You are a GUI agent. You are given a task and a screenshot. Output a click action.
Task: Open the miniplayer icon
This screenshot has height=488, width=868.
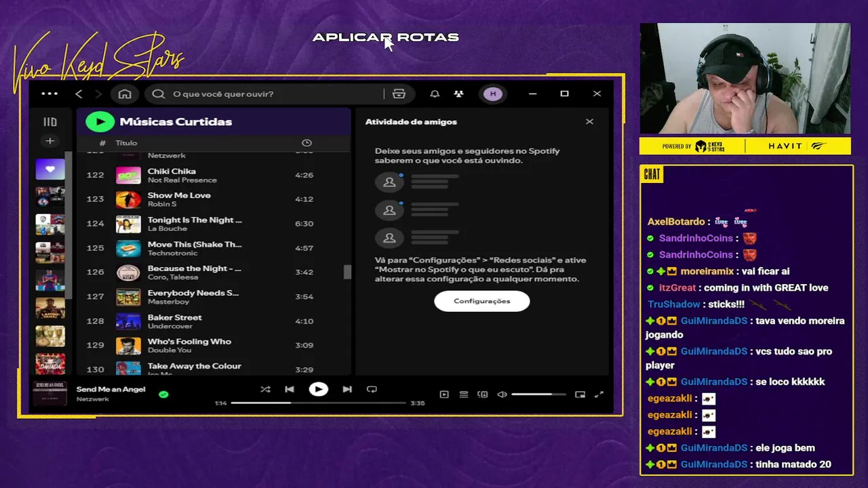coord(580,394)
